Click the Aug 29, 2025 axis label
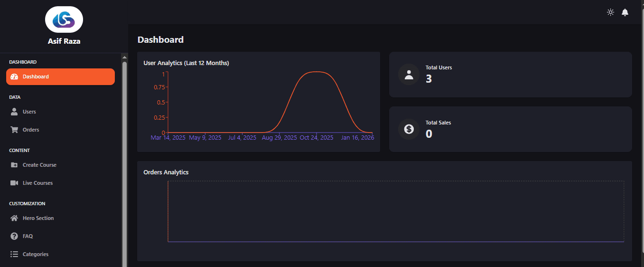 [280, 138]
